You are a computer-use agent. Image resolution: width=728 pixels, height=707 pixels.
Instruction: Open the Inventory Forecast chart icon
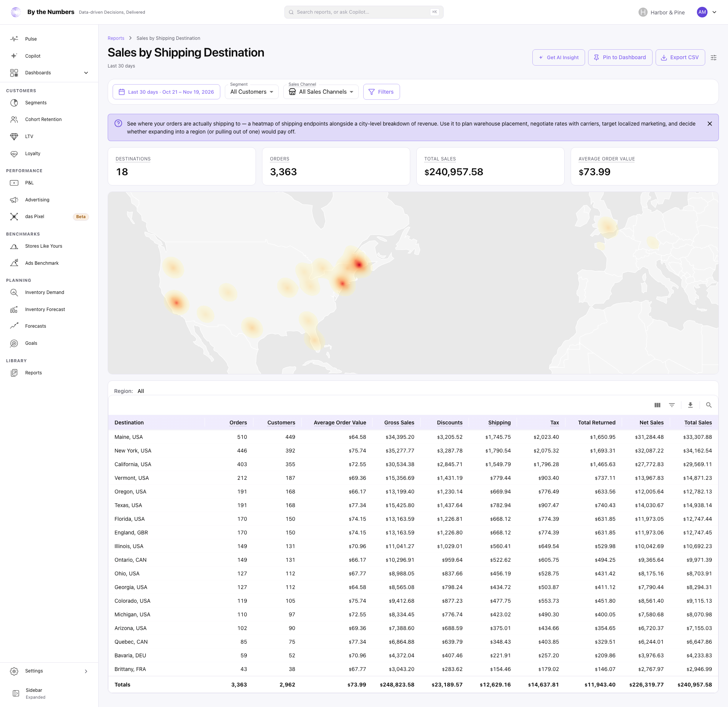pos(14,310)
